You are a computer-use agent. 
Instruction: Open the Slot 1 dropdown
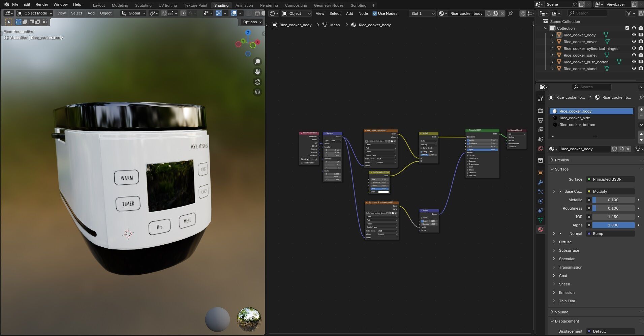point(422,13)
